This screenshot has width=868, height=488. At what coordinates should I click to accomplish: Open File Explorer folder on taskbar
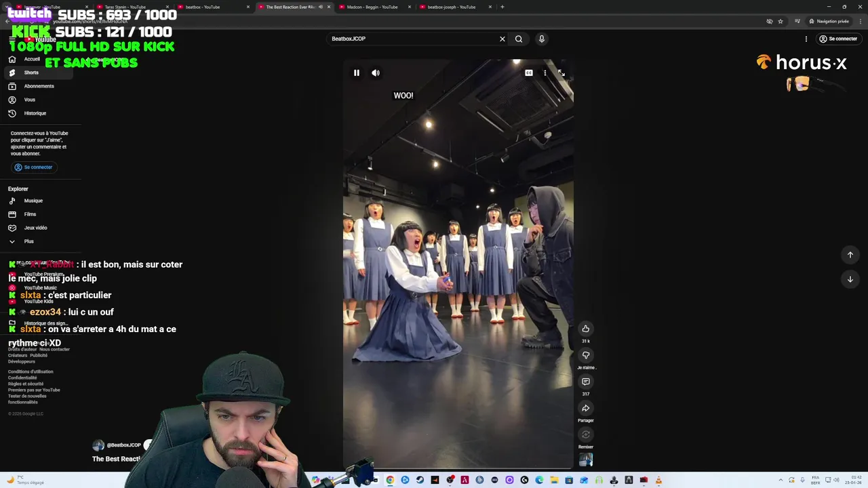click(x=554, y=480)
